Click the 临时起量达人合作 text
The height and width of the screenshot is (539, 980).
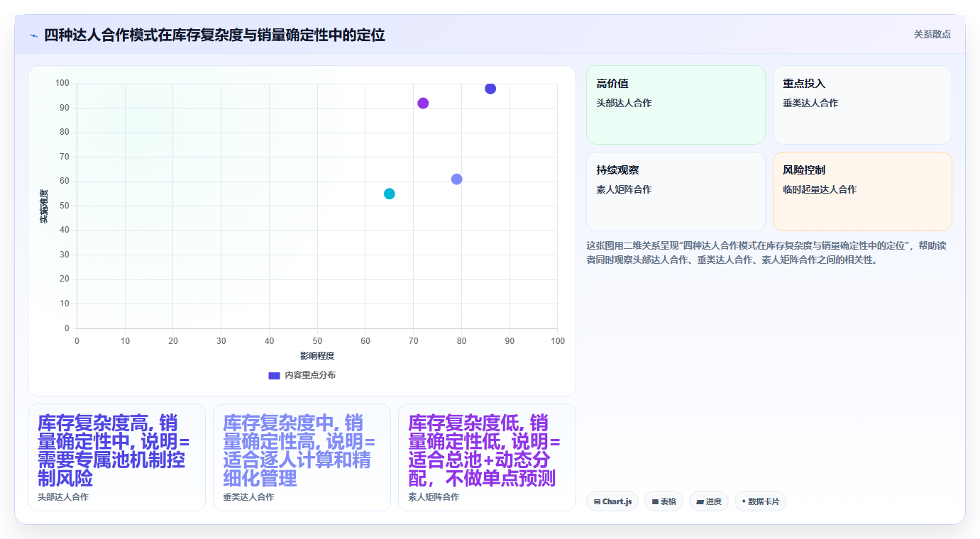tap(820, 189)
